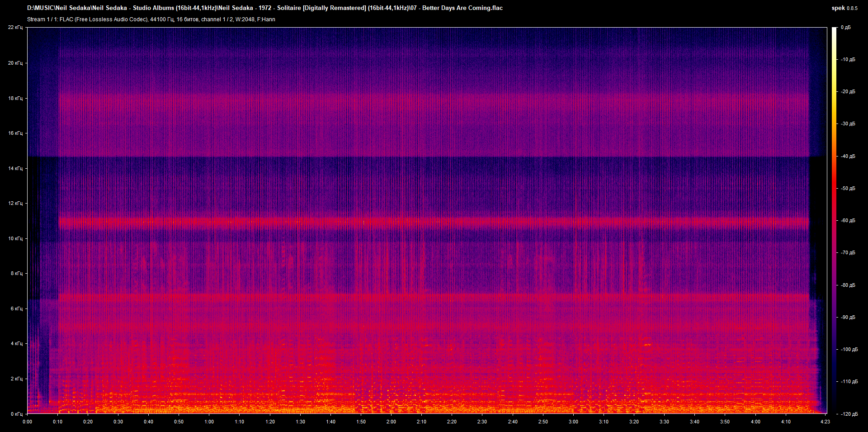Click the '-50 дБ' level scale label
The height and width of the screenshot is (432, 868).
click(848, 189)
